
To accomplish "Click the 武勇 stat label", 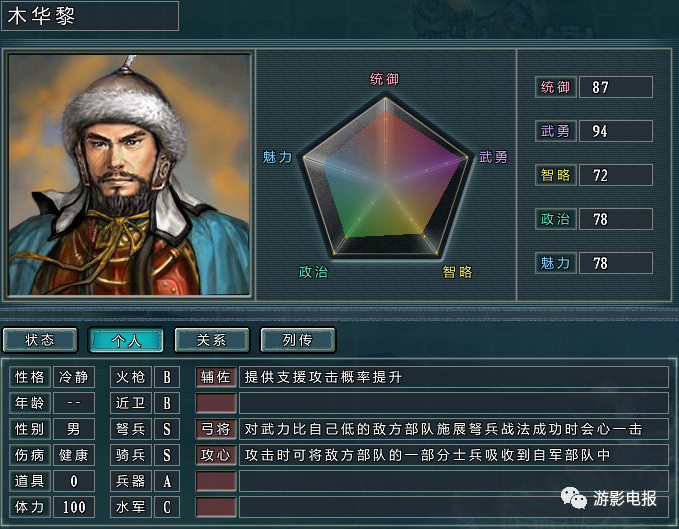I will click(x=556, y=131).
